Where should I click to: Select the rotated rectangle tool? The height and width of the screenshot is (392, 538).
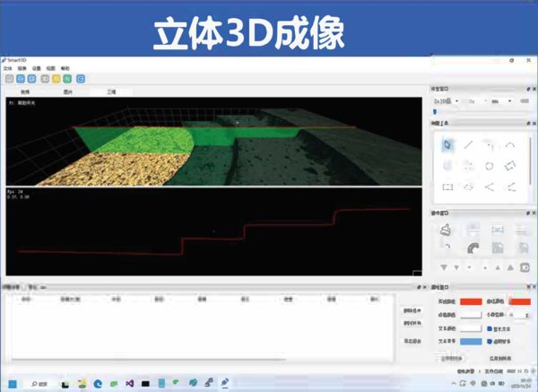click(x=510, y=166)
